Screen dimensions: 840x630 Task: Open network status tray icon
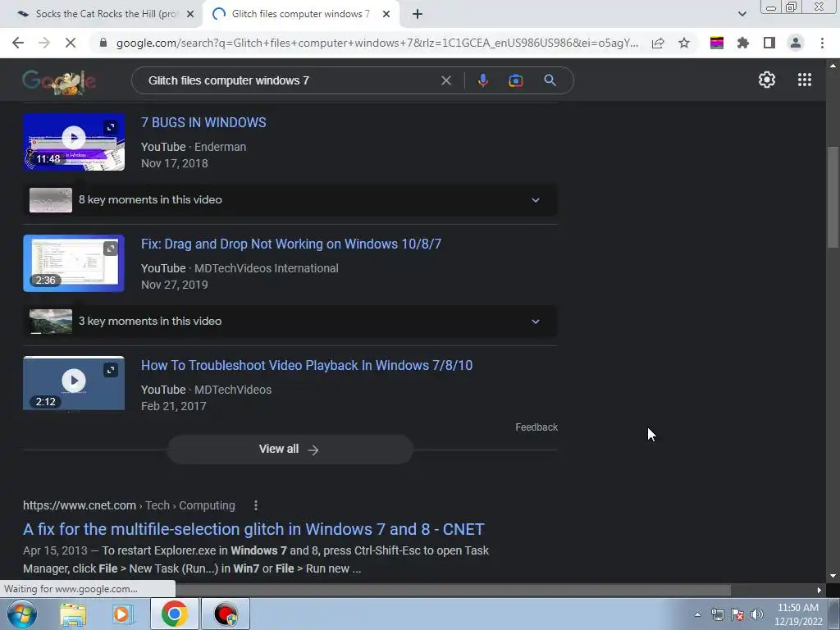click(x=717, y=614)
